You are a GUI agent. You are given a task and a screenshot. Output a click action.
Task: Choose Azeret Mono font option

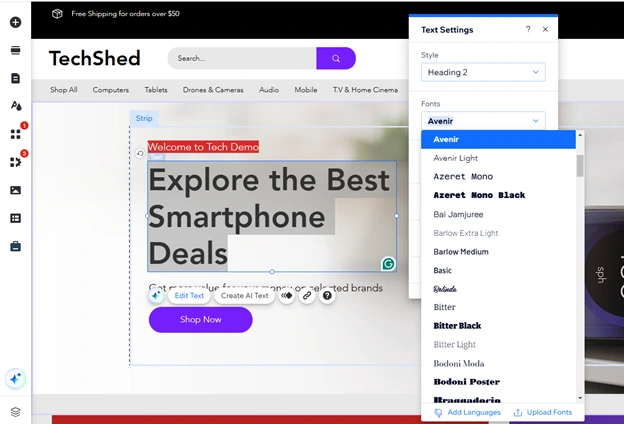click(462, 177)
